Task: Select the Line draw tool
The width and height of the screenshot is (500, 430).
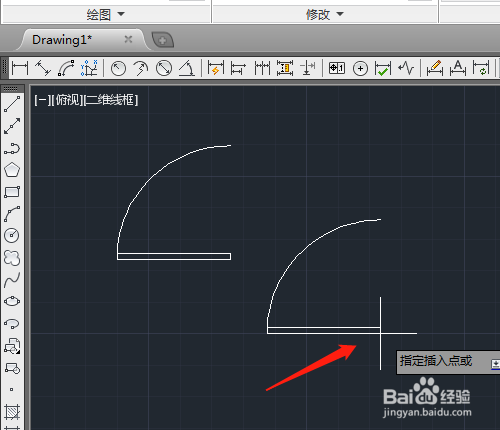Action: (x=12, y=104)
